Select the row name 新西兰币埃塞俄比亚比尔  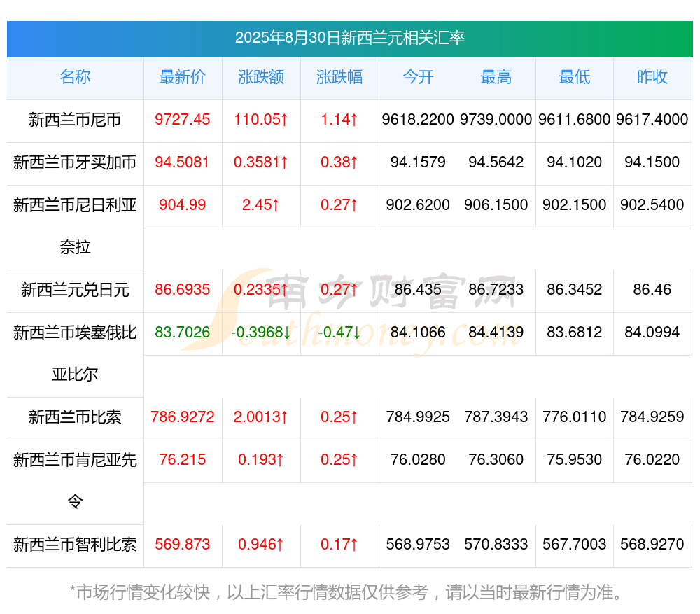pos(75,354)
